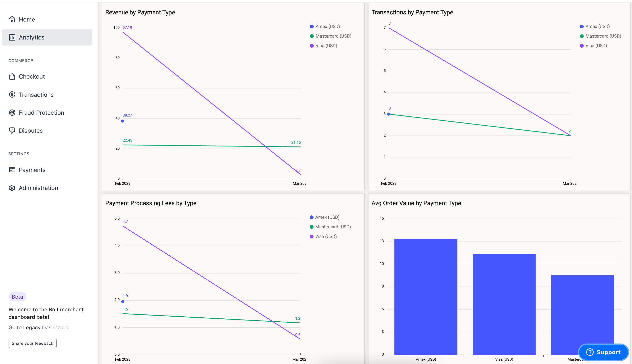This screenshot has width=632, height=364.
Task: Click the Administration settings icon
Action: pos(12,187)
